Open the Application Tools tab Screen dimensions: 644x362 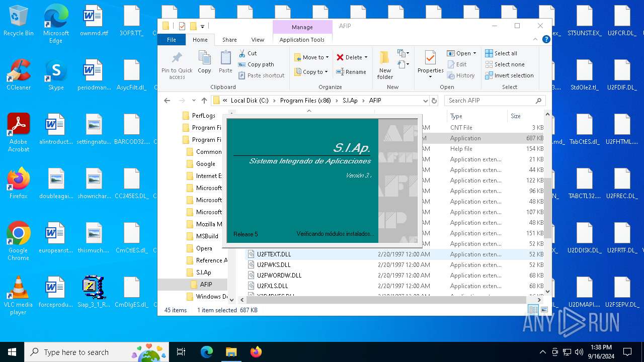point(302,40)
